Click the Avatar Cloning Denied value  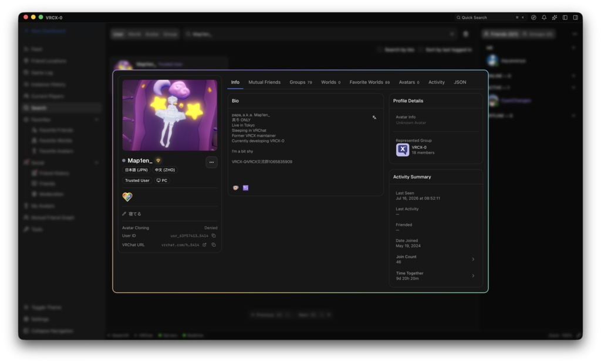pos(211,228)
